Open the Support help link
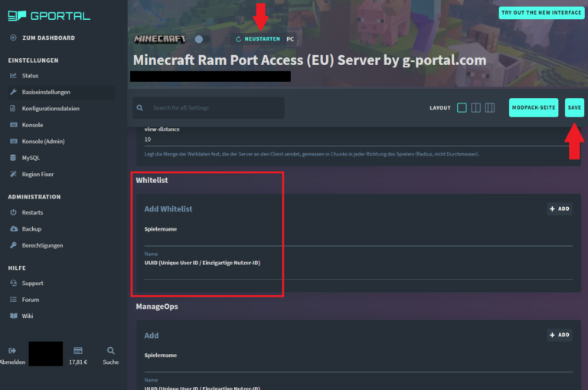 32,283
